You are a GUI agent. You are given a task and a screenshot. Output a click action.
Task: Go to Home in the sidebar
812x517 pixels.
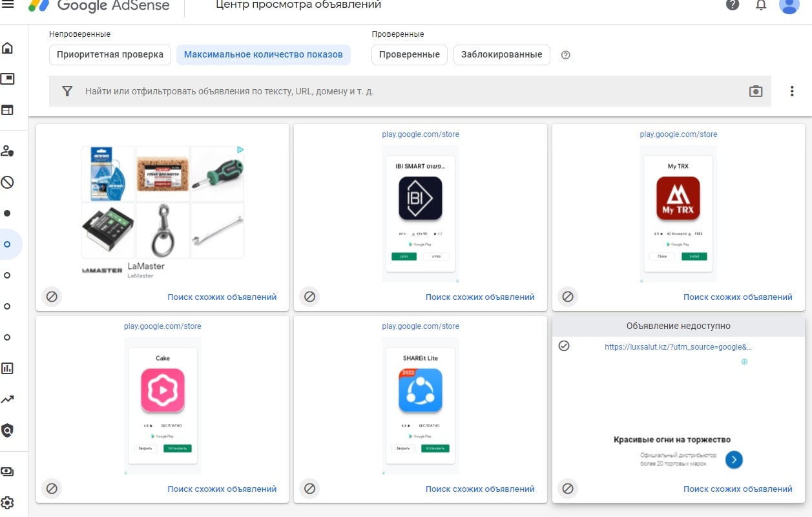point(8,48)
